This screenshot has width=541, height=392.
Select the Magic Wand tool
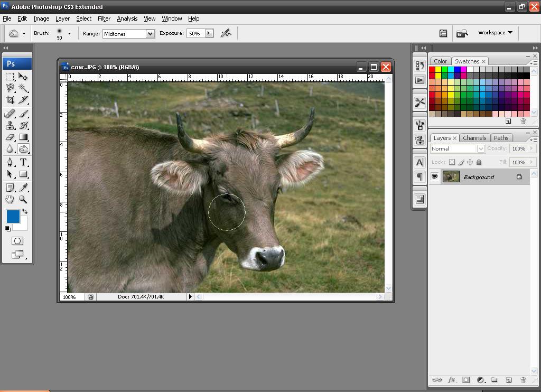pos(23,88)
